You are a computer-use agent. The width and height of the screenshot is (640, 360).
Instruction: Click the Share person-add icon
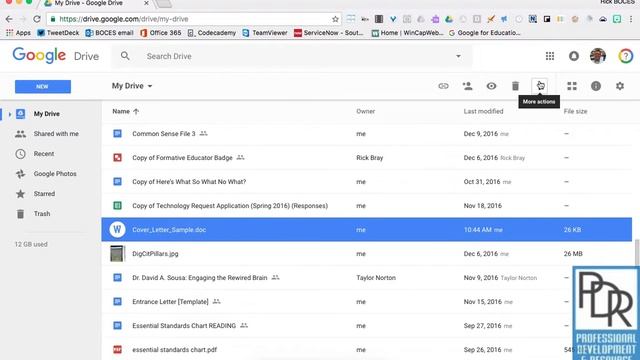467,86
